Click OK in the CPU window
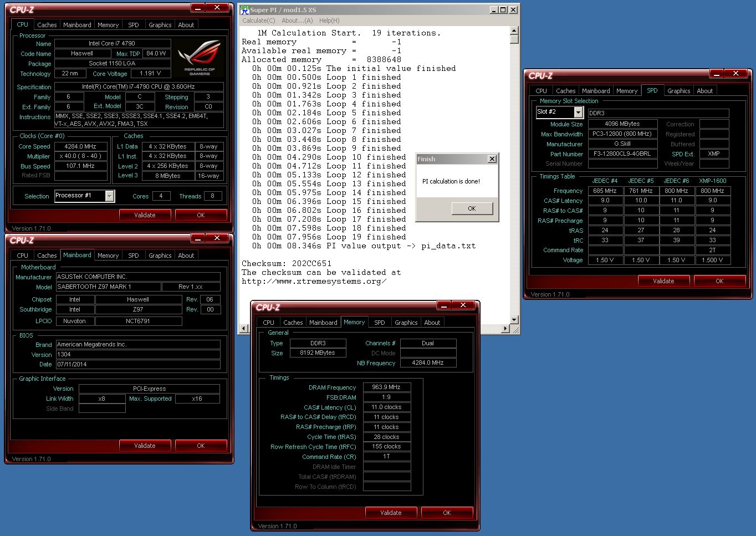This screenshot has height=536, width=756. tap(201, 215)
